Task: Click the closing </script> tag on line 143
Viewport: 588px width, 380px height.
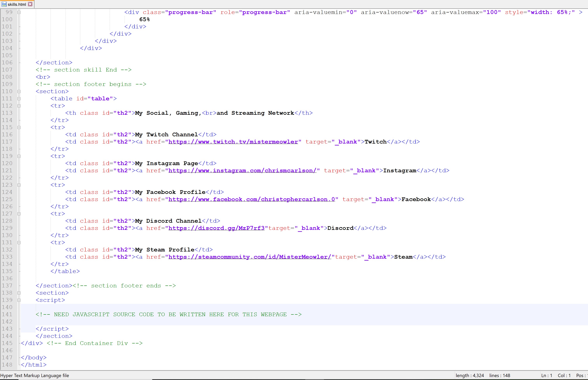Action: [x=52, y=329]
